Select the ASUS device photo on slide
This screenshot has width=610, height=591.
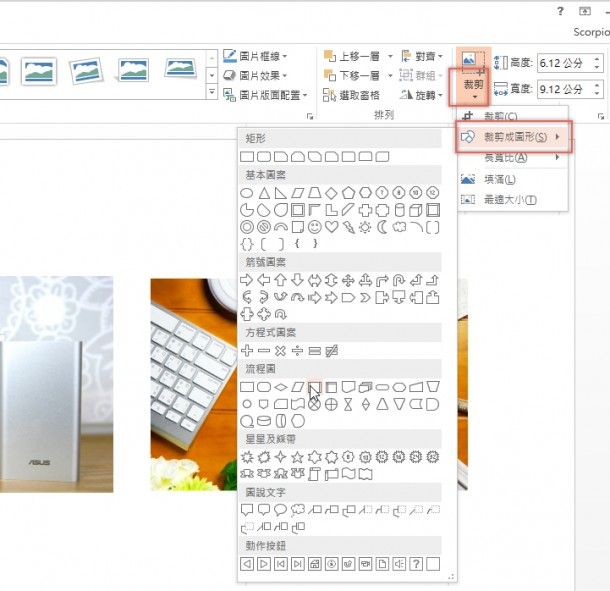click(57, 384)
